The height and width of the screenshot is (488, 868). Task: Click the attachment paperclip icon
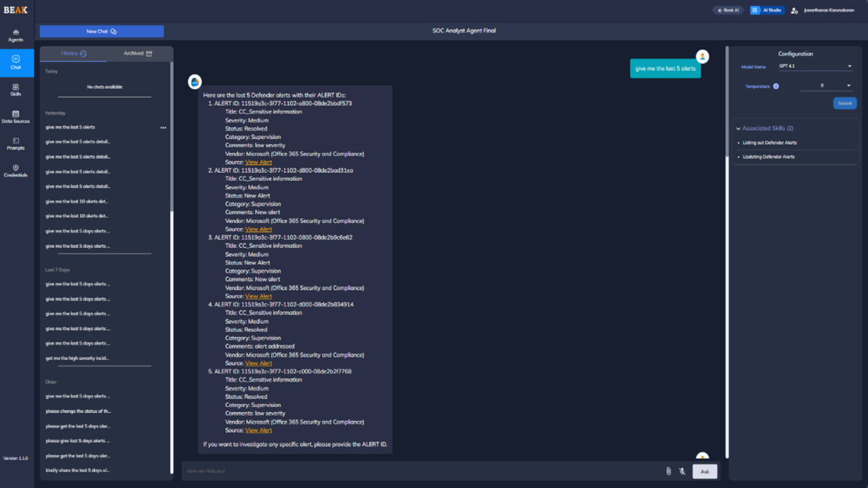pyautogui.click(x=669, y=471)
